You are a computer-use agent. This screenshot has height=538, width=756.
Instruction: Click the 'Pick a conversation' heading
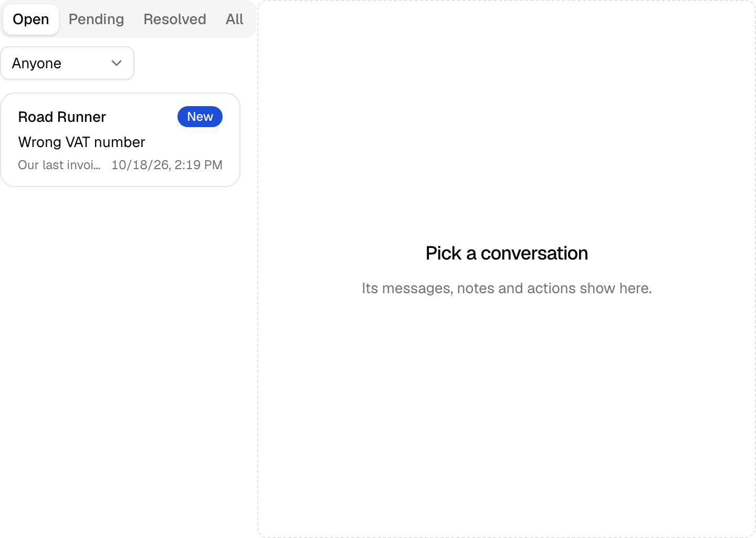click(507, 253)
